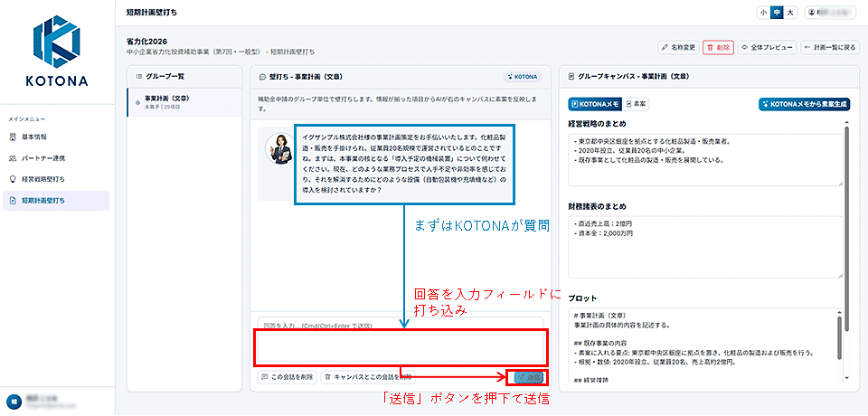Click the left-arrow icon on 計画一覧に戻る
This screenshot has height=416, width=868.
(x=808, y=48)
